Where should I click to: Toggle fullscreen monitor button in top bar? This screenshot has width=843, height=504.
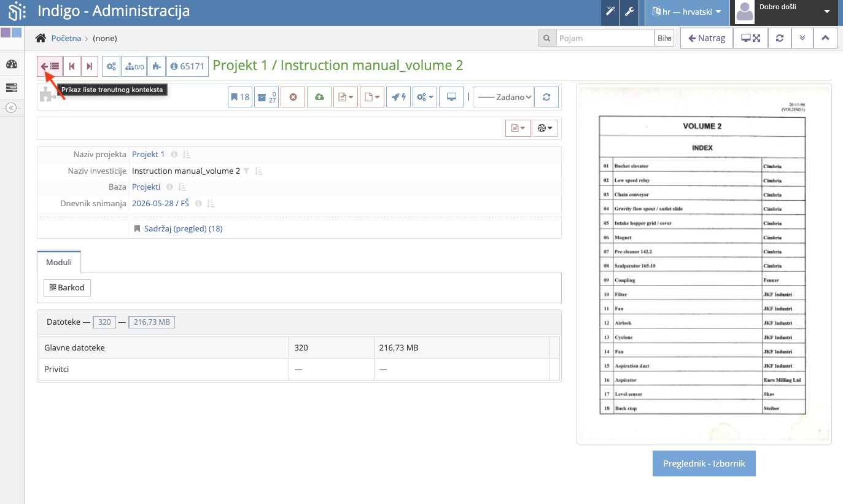(750, 38)
